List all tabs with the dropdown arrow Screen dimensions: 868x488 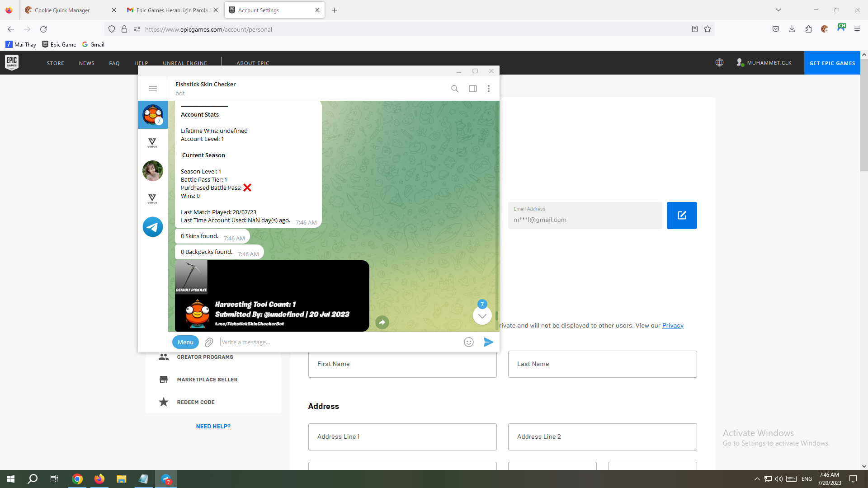[x=778, y=10]
